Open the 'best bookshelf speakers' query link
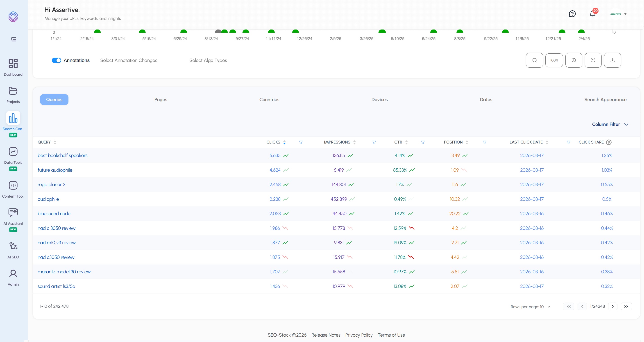 (x=63, y=155)
